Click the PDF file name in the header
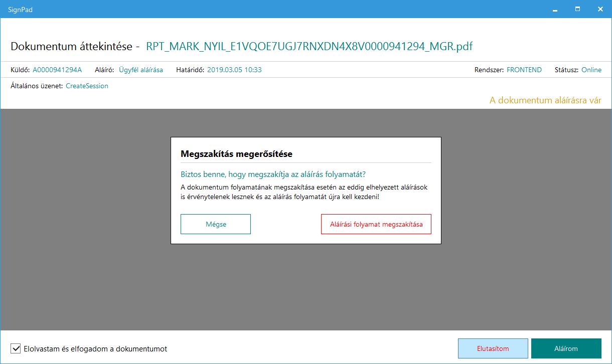612x364 pixels. pos(309,47)
